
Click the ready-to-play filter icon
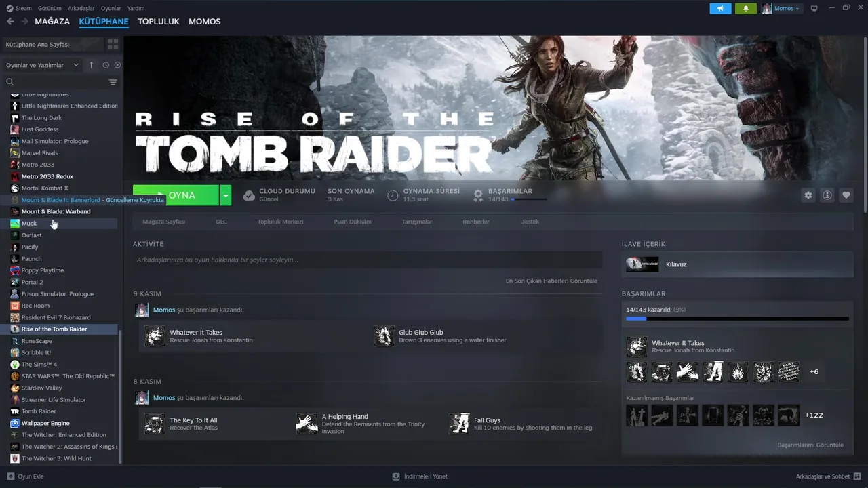pos(117,65)
